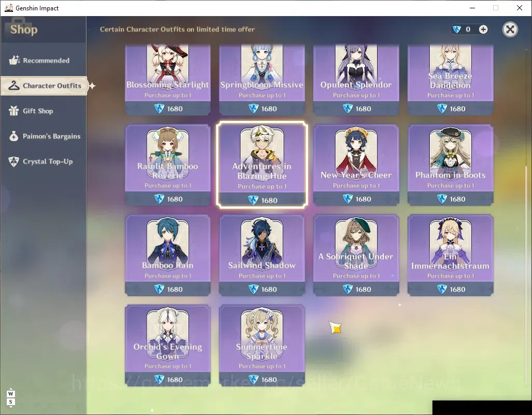Screen dimensions: 532x415
Task: Select the Summertime Sparkle outfit
Action: coord(261,345)
